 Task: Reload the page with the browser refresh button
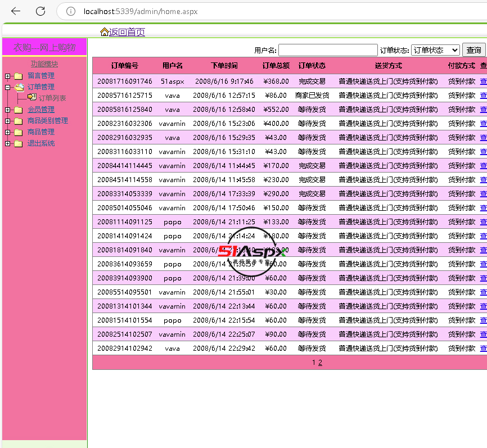40,11
